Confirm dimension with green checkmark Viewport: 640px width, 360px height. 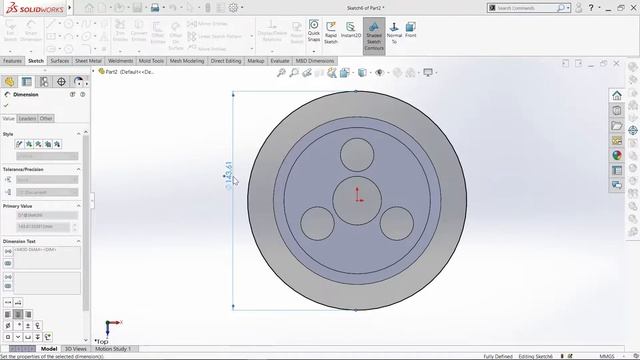(6, 105)
